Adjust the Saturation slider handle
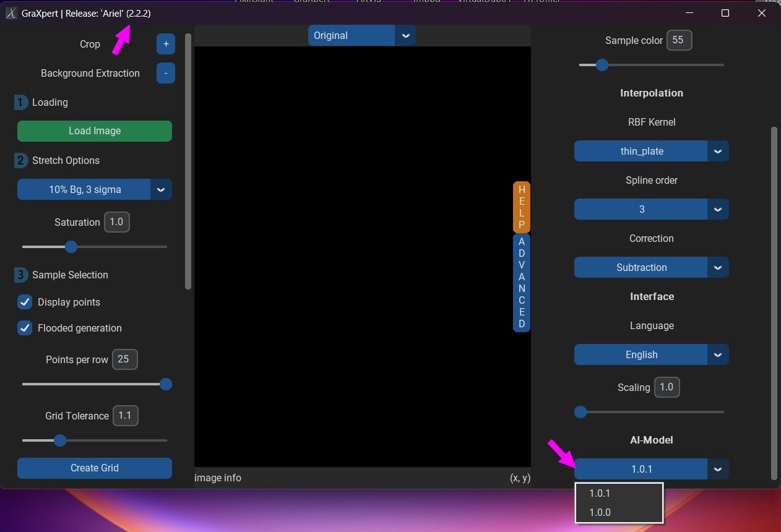This screenshot has height=532, width=781. tap(71, 247)
